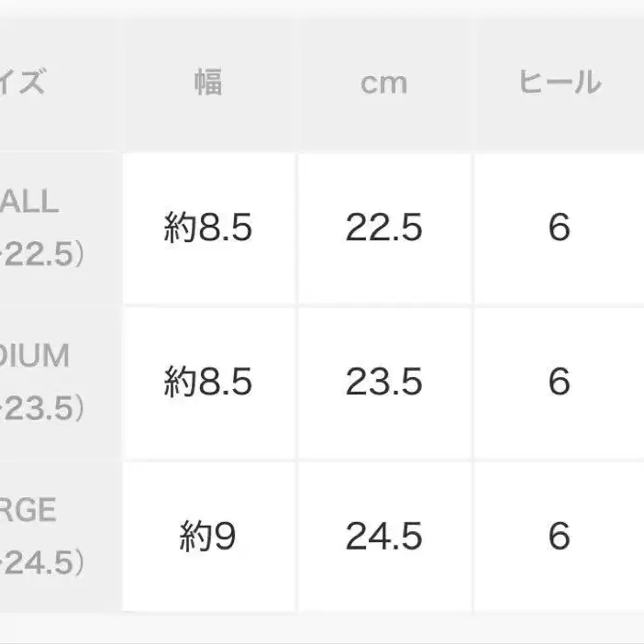Screen dimensions: 644x644
Task: Select the 24.5 cell in cm column
Action: (383, 537)
